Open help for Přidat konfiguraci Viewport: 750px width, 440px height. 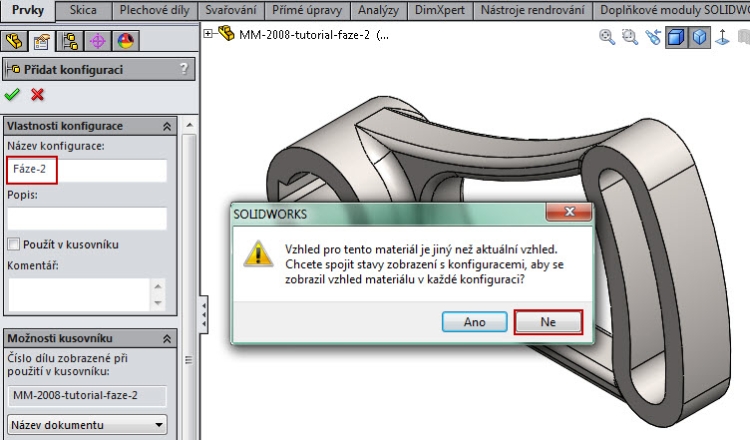click(184, 69)
